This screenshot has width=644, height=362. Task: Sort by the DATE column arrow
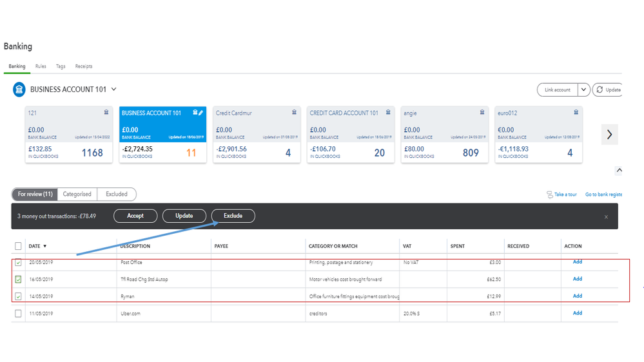pos(44,246)
